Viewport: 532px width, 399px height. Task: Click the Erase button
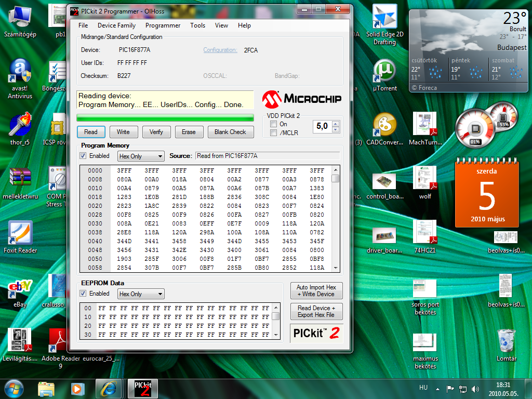[x=189, y=132]
